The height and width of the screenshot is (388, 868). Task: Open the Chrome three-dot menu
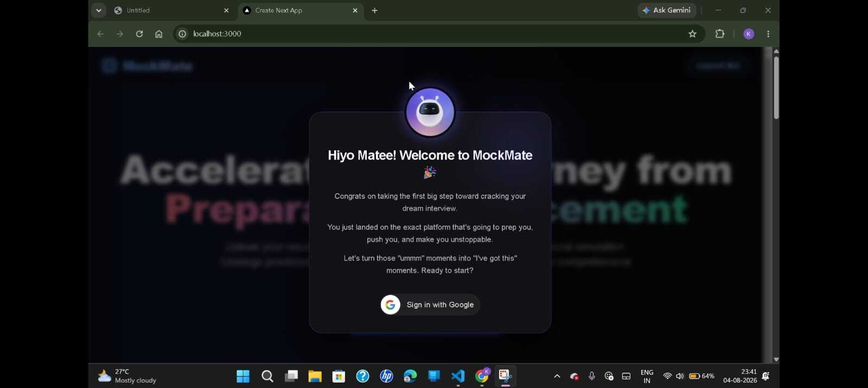click(768, 34)
